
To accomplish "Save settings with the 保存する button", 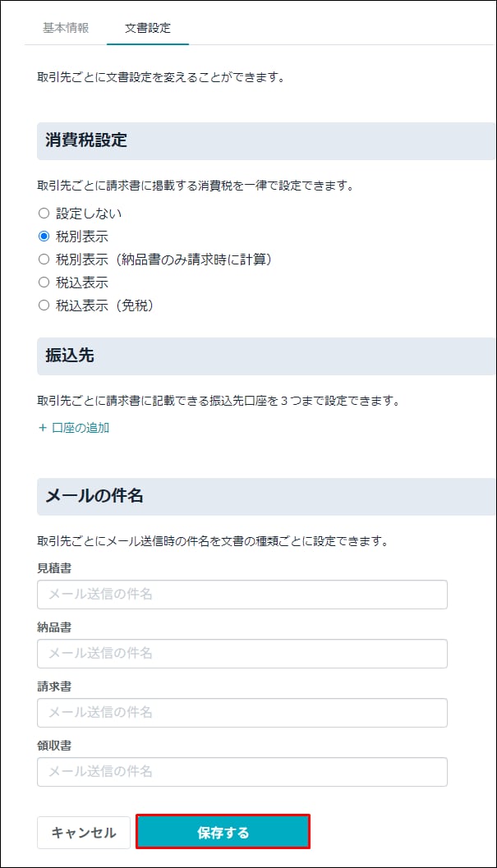I will pos(223,832).
